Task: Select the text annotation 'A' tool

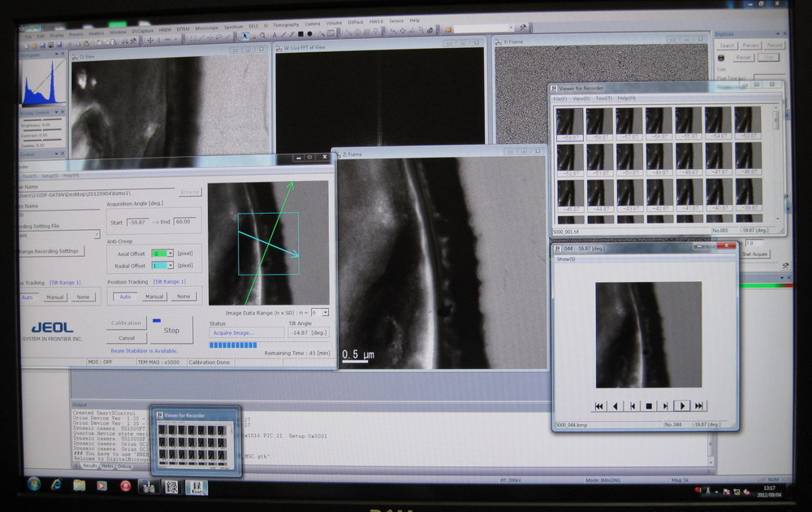Action: click(274, 35)
